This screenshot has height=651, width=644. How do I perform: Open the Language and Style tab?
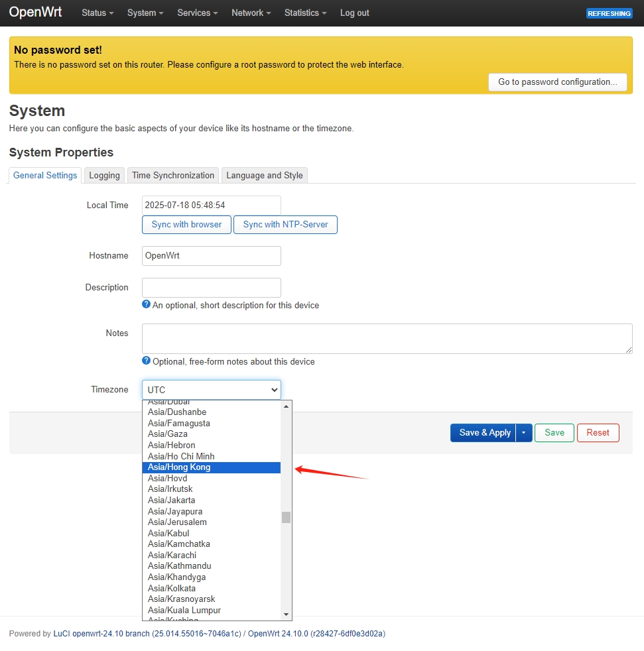pyautogui.click(x=264, y=175)
